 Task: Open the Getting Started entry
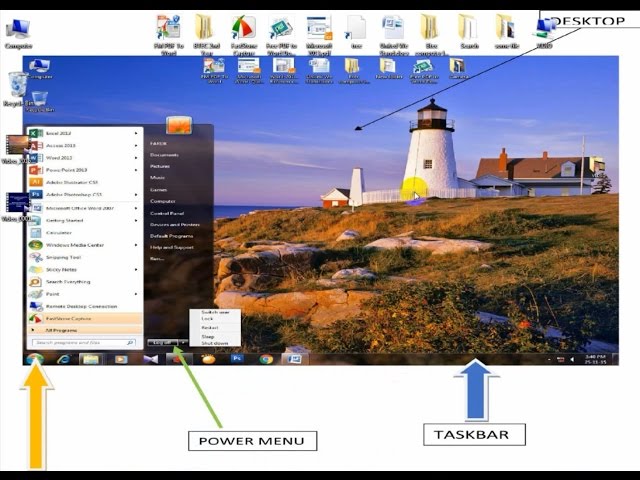point(84,220)
